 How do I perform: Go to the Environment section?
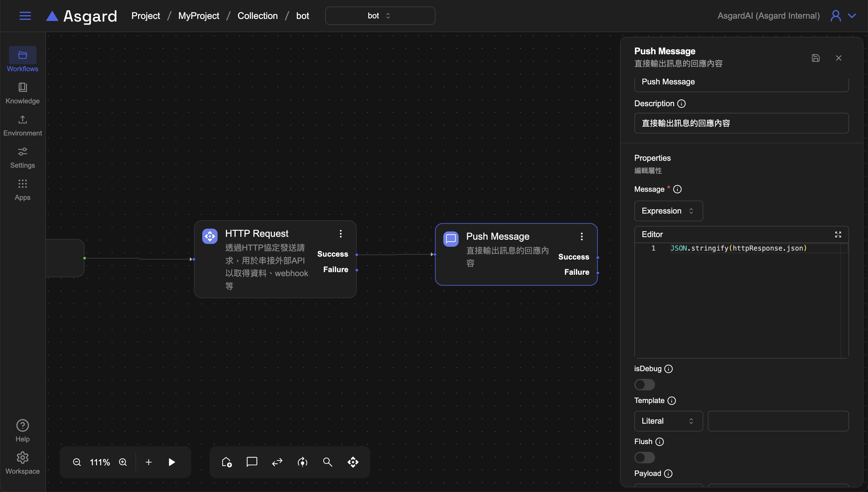(x=22, y=125)
